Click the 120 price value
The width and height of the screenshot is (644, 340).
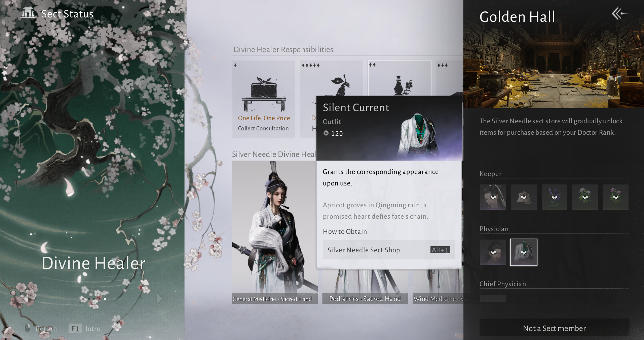click(x=337, y=133)
